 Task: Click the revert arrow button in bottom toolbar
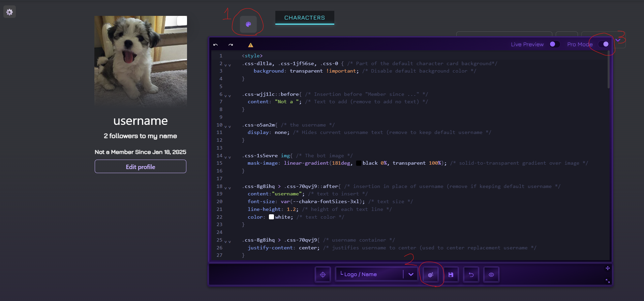[471, 275]
